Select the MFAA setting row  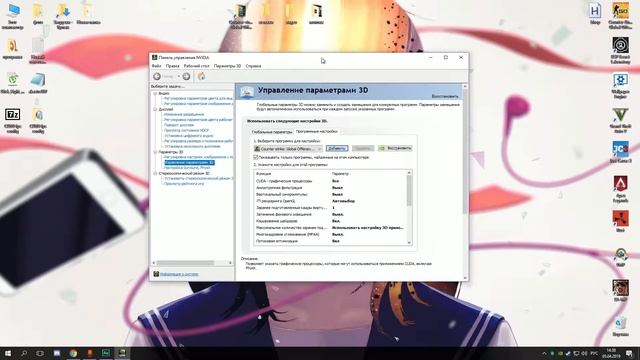pos(331,234)
